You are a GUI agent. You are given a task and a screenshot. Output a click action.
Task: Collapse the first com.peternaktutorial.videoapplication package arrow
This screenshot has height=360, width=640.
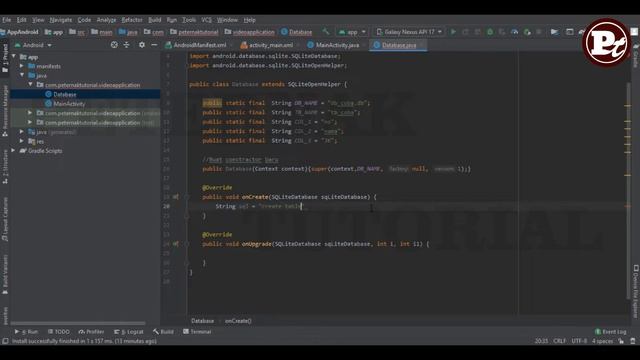pos(30,84)
